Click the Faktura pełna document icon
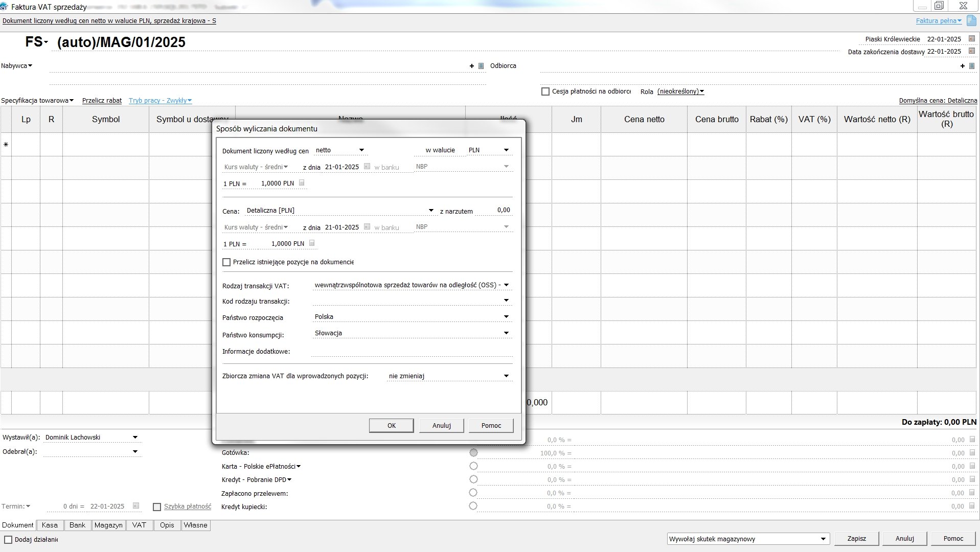The image size is (980, 552). pos(971,20)
